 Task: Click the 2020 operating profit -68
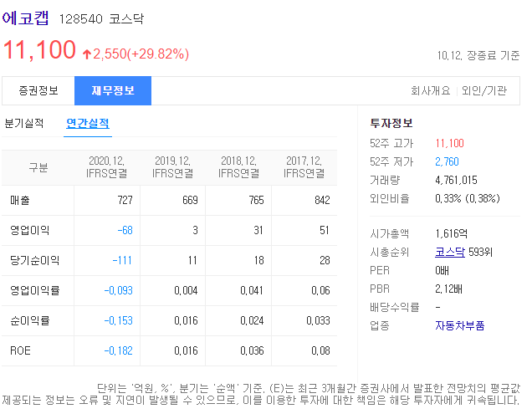pyautogui.click(x=125, y=230)
